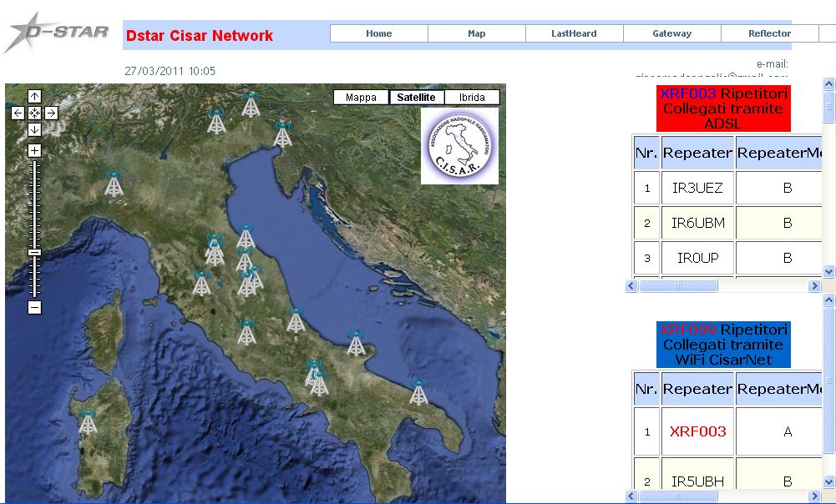Screen dimensions: 836x504
Task: Click the map recenter button between arrows
Action: pos(34,113)
